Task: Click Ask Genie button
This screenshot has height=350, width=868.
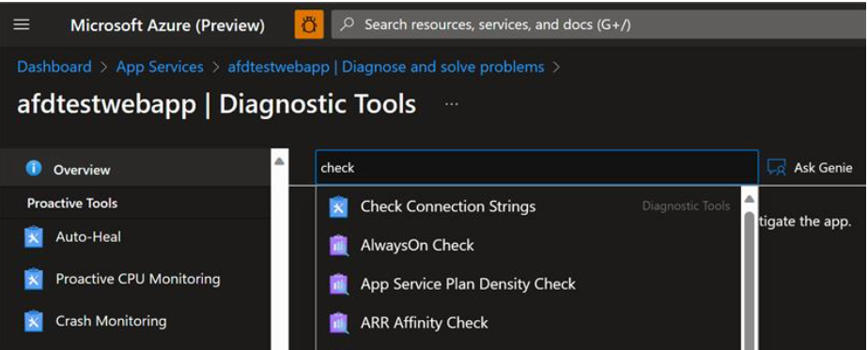Action: tap(810, 168)
